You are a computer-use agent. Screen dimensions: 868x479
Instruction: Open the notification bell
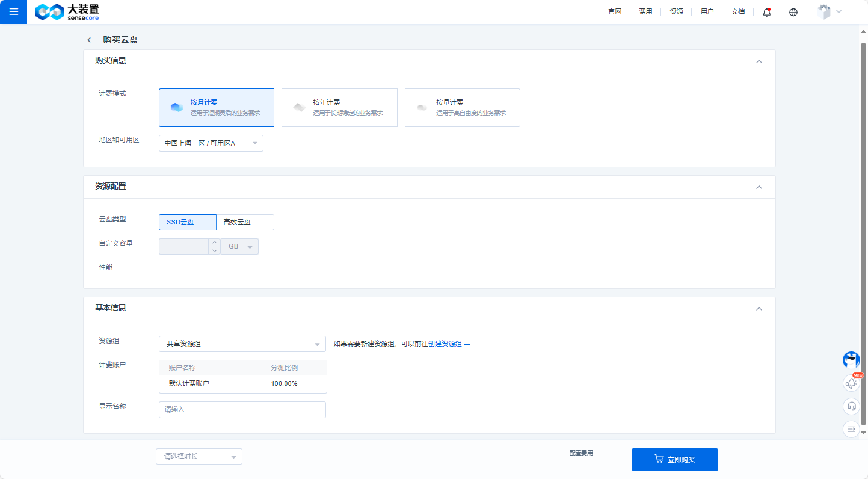[766, 12]
